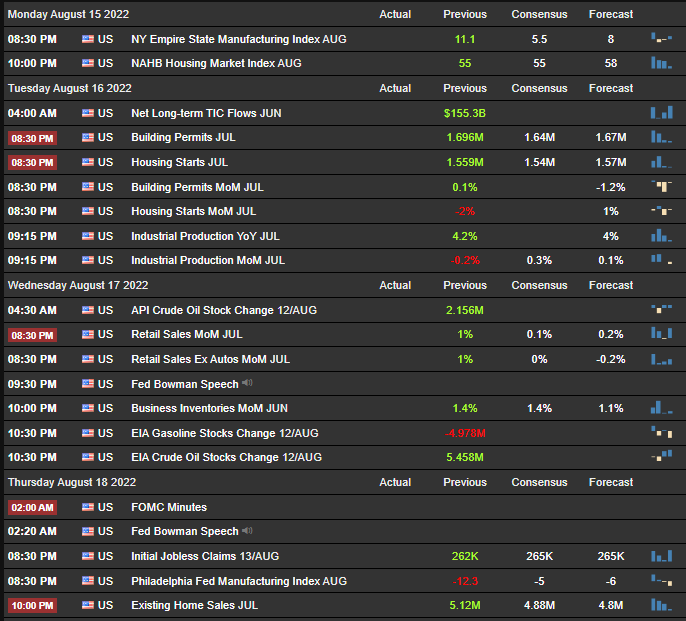686x621 pixels.
Task: Open the NAHB Housing Market Index mini chart
Action: [x=662, y=63]
